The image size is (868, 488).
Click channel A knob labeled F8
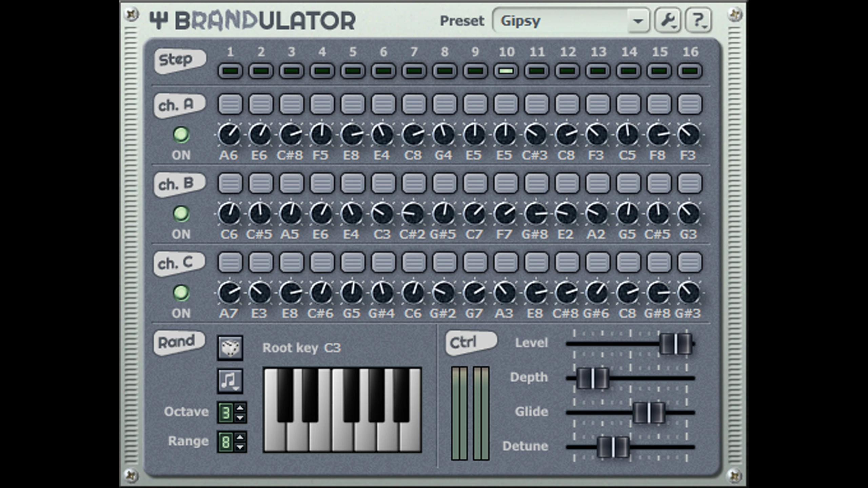click(x=658, y=135)
